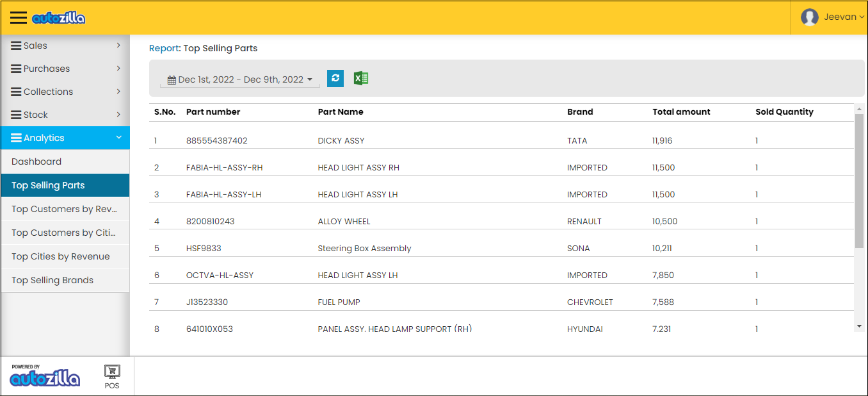The height and width of the screenshot is (396, 868).
Task: Click the table vertical scrollbar thumb
Action: click(x=859, y=181)
